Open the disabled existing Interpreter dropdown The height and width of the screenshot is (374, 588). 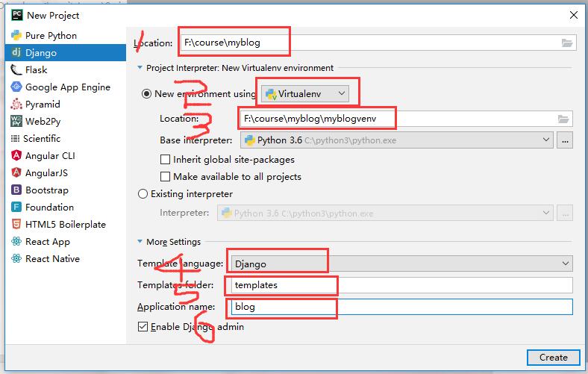385,213
